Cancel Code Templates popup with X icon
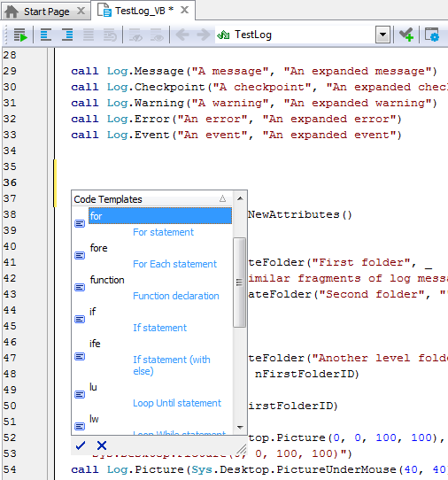Viewport: 448px width, 480px height. 102,445
